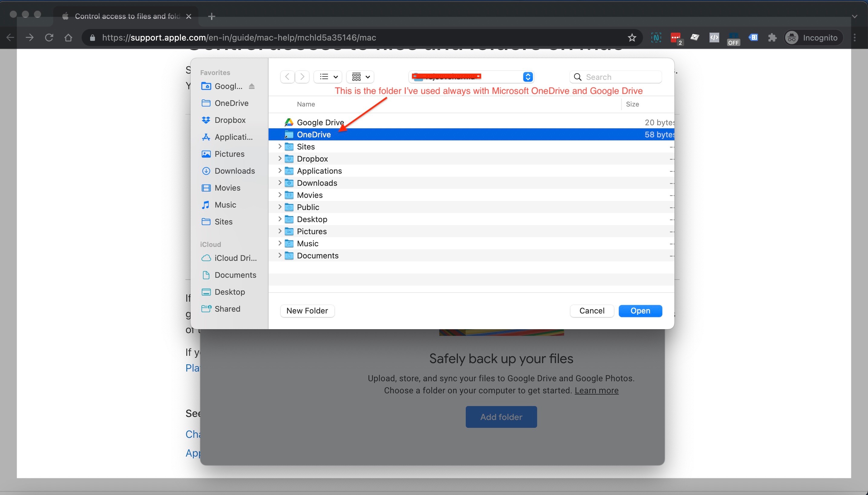Go back in file dialog

(287, 77)
